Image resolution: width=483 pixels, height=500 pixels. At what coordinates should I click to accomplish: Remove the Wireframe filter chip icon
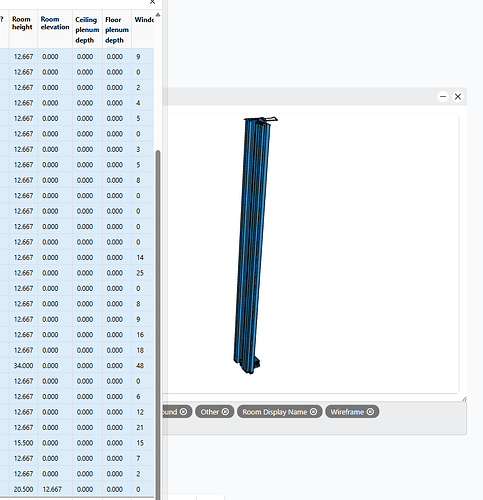[x=370, y=412]
